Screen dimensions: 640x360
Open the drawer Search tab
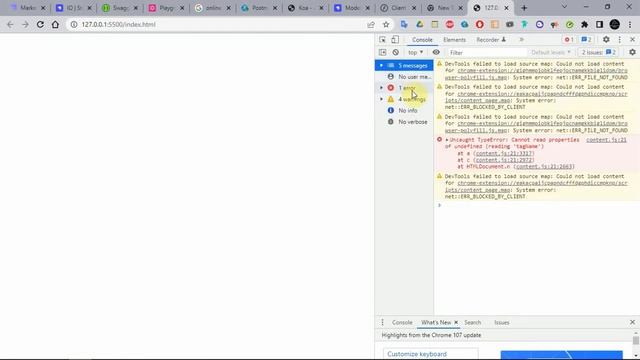473,322
